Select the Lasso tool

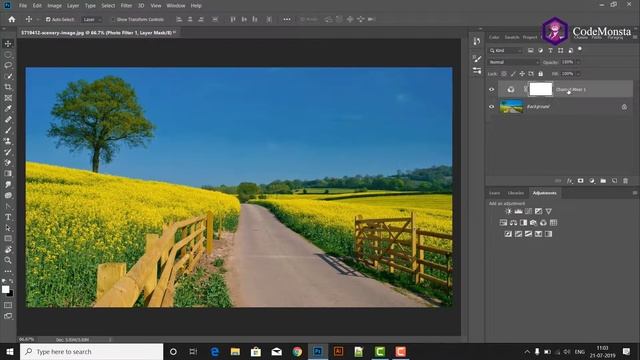(x=8, y=65)
